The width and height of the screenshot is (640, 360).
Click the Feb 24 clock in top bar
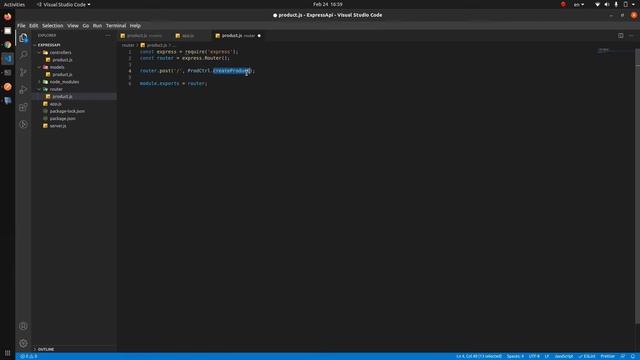point(328,4)
